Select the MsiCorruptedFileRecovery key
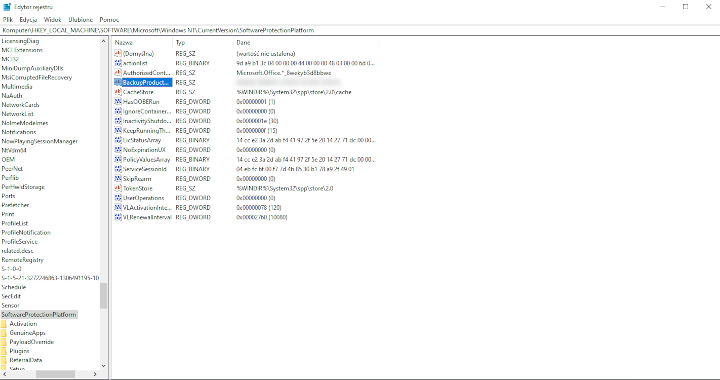Image resolution: width=720 pixels, height=380 pixels. click(37, 78)
